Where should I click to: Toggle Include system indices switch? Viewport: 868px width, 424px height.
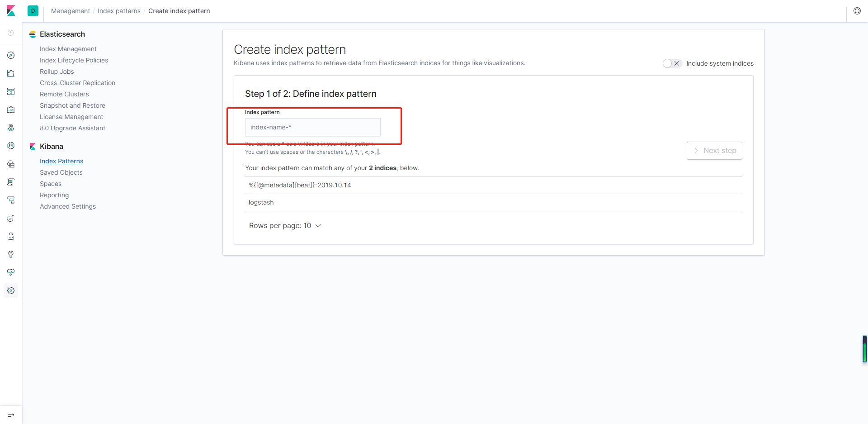672,63
